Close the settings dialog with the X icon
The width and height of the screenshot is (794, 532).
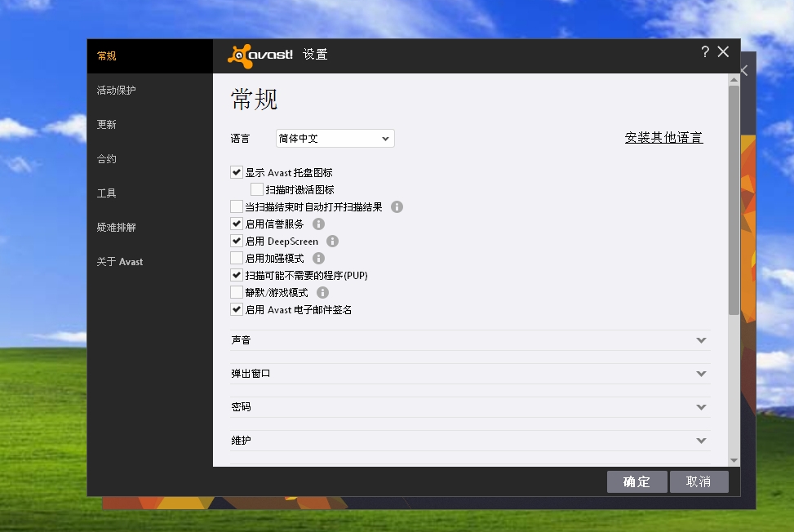coord(723,52)
